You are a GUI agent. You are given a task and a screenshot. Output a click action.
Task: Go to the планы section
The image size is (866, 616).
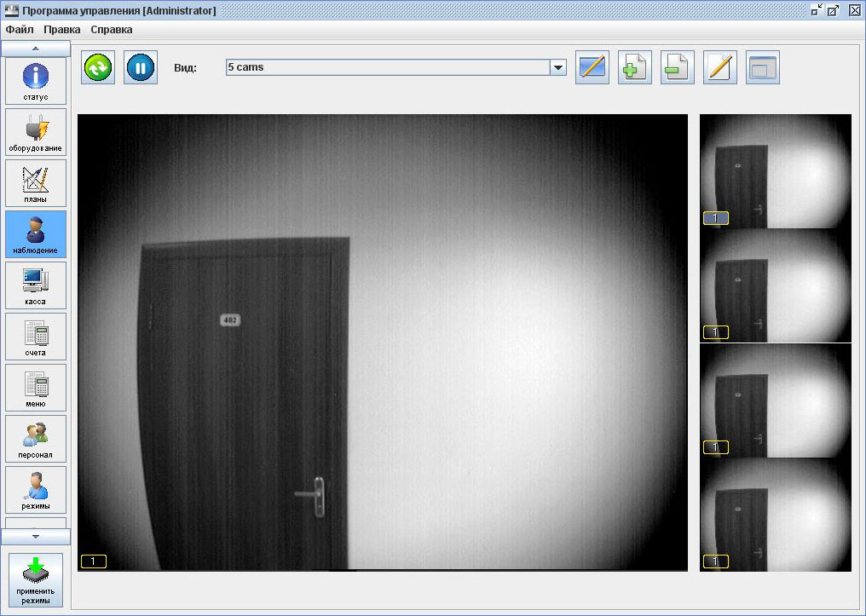click(35, 183)
